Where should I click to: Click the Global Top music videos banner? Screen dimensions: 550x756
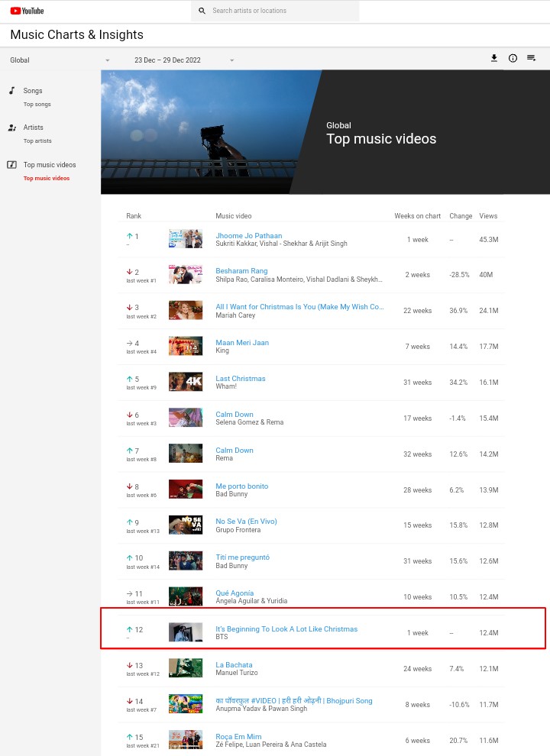pos(325,132)
